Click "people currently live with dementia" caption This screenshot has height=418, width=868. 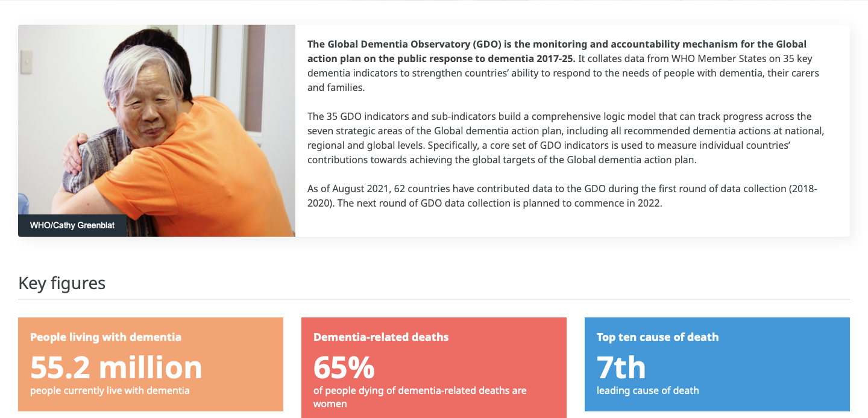pyautogui.click(x=110, y=390)
